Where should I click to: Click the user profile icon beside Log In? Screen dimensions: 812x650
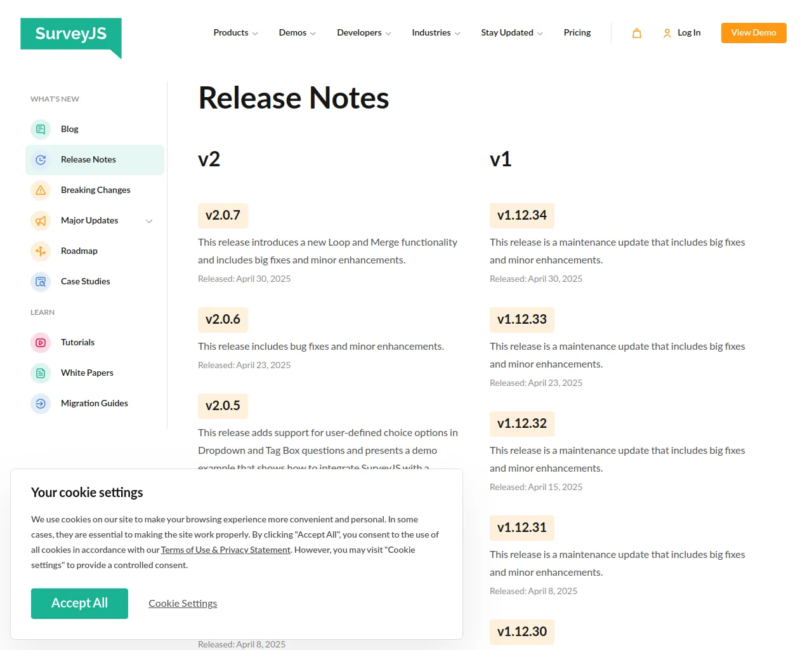pyautogui.click(x=667, y=33)
